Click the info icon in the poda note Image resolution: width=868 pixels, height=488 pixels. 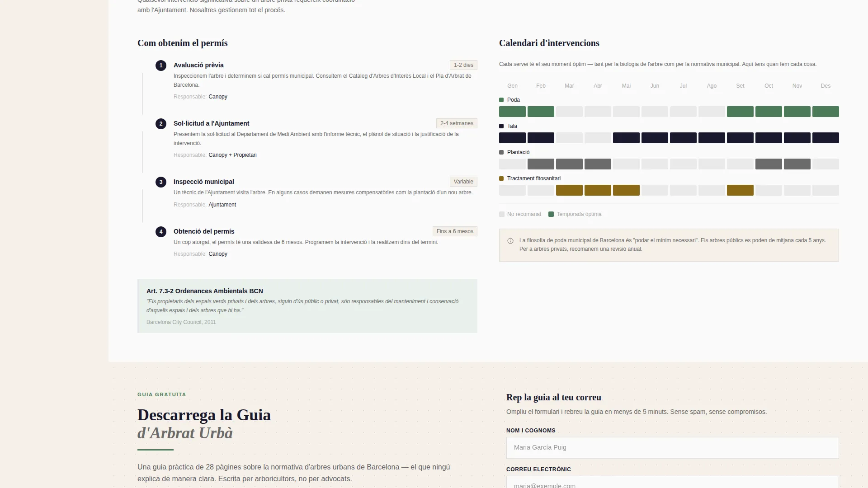pos(510,241)
